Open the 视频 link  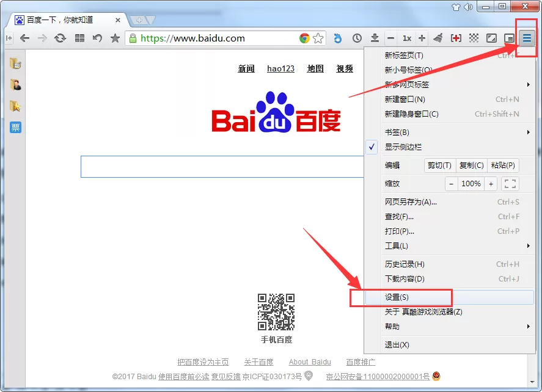345,69
